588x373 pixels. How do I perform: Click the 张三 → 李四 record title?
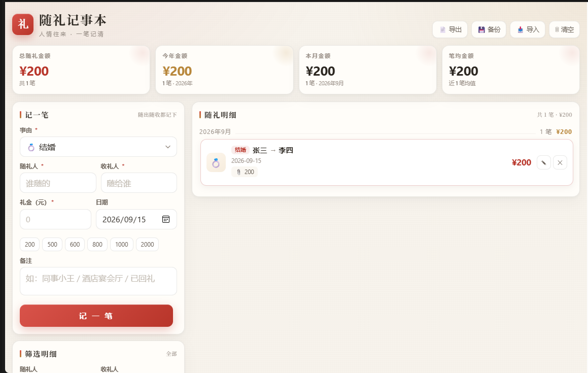click(272, 150)
